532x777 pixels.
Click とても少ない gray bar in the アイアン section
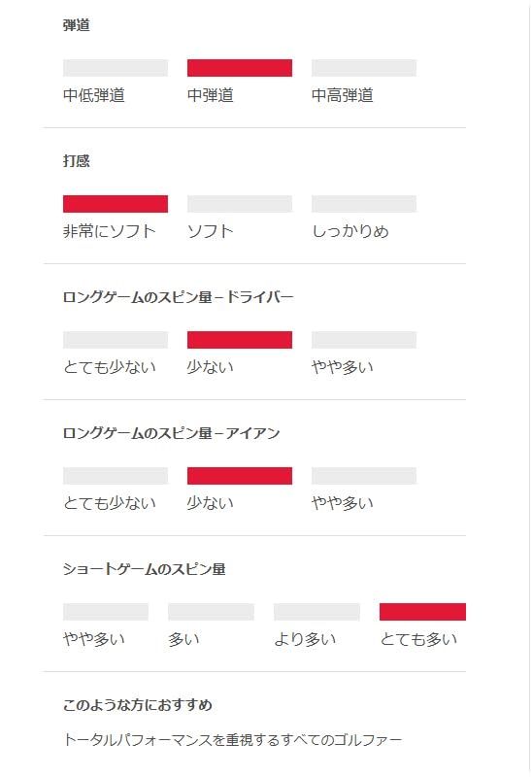[x=116, y=476]
